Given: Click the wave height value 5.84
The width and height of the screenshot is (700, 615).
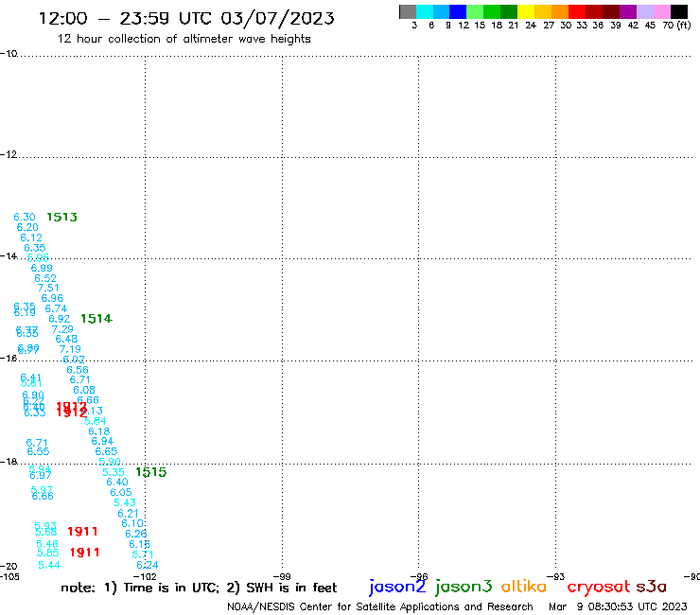Looking at the screenshot, I should pos(96,421).
